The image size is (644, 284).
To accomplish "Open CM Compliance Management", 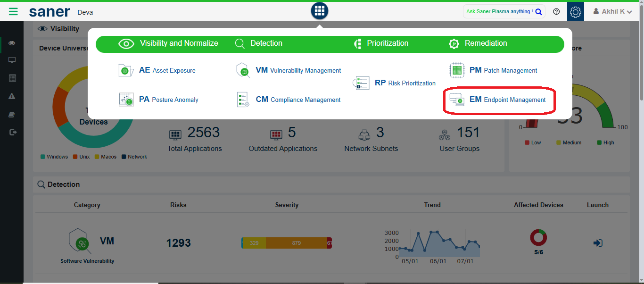I will click(298, 100).
